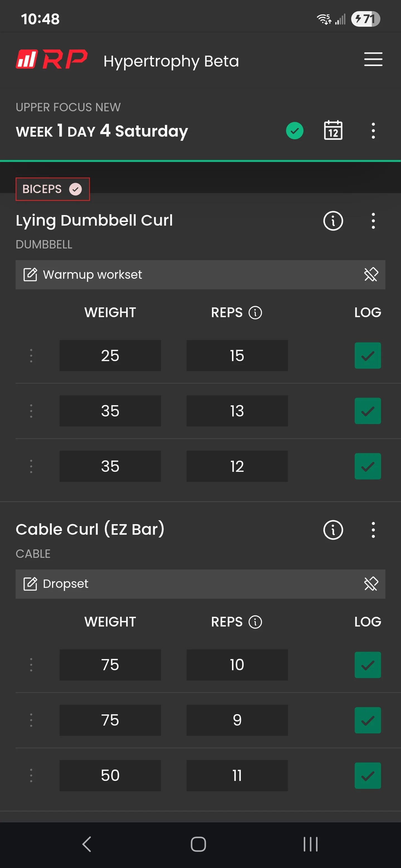Unpin the Dropset note
Viewport: 401px width, 868px height.
tap(371, 584)
